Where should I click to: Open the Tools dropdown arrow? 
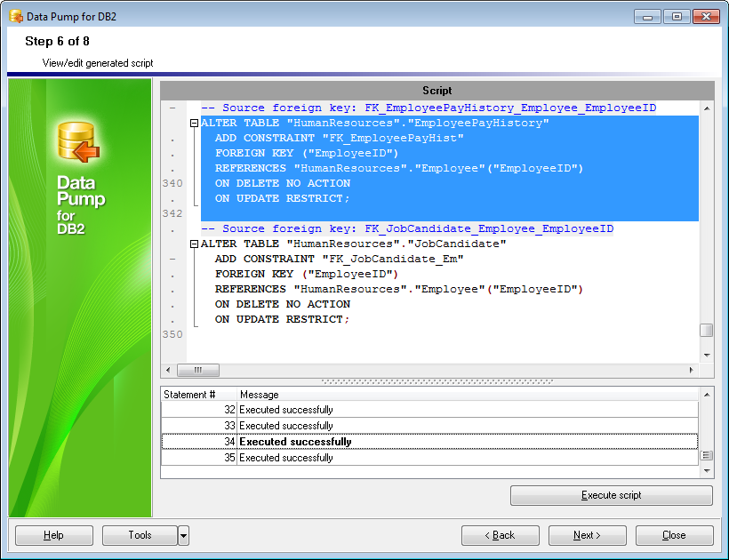(184, 535)
